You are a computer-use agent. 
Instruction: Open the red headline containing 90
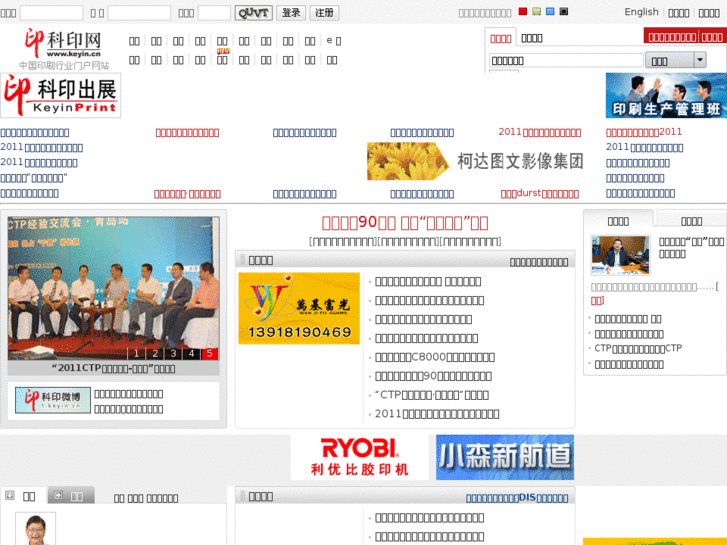coord(405,223)
